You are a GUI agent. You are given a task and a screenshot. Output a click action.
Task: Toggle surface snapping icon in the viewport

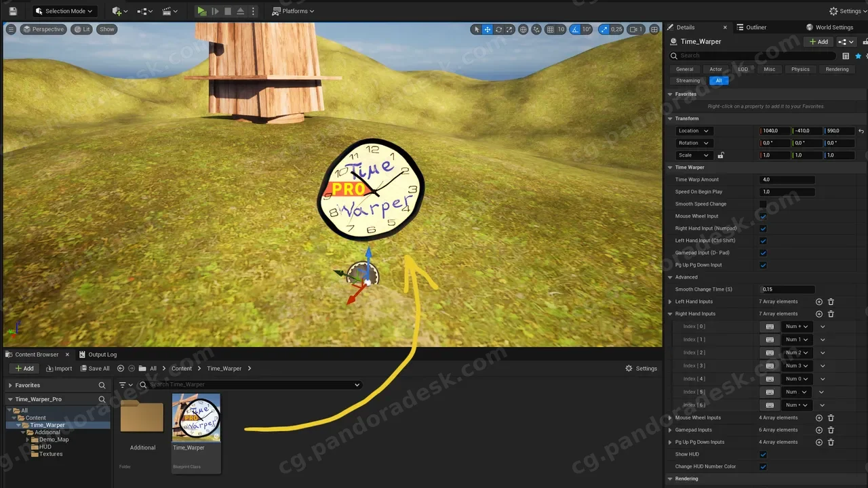coord(536,29)
